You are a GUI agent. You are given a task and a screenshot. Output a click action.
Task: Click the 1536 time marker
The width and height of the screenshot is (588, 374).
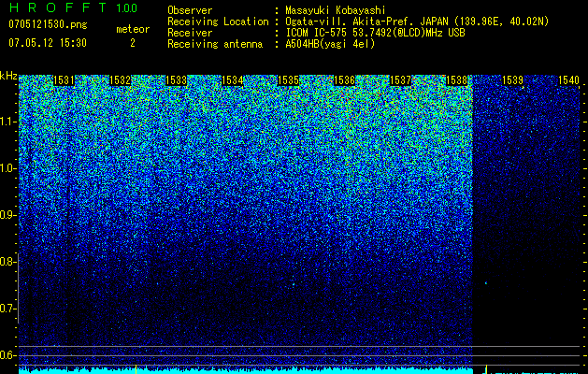point(345,80)
